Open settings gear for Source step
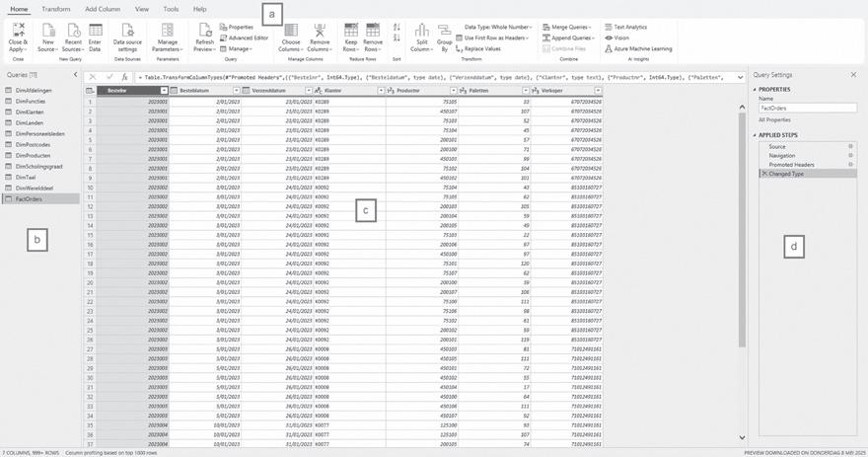 tap(851, 147)
